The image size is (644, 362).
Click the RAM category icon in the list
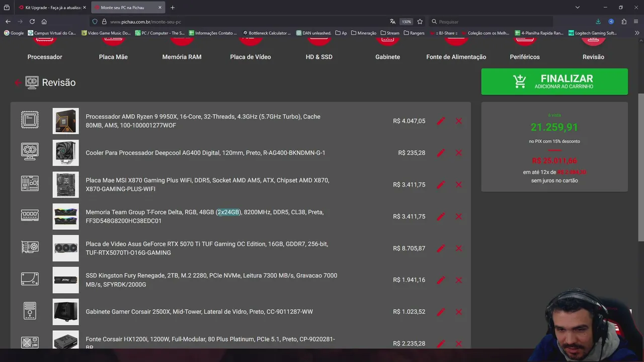coord(30,216)
